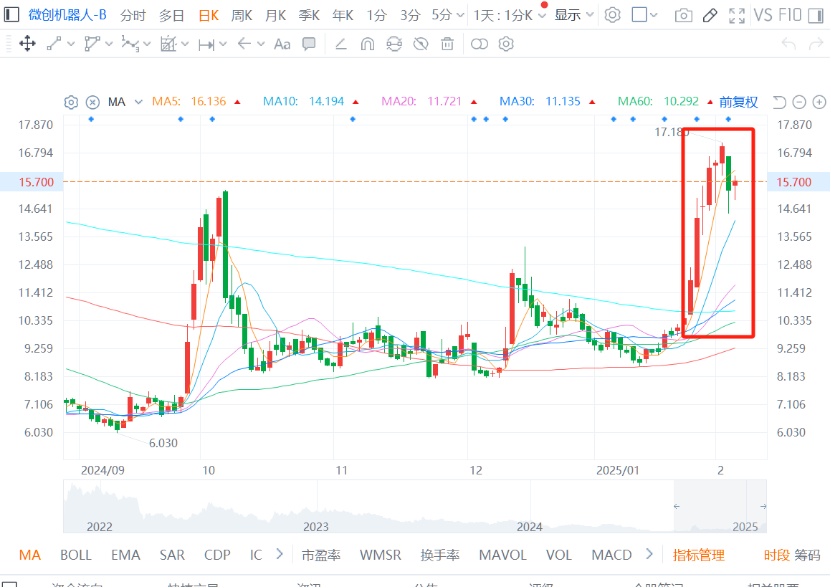
Task: Select the crosshair move tool
Action: tap(27, 44)
